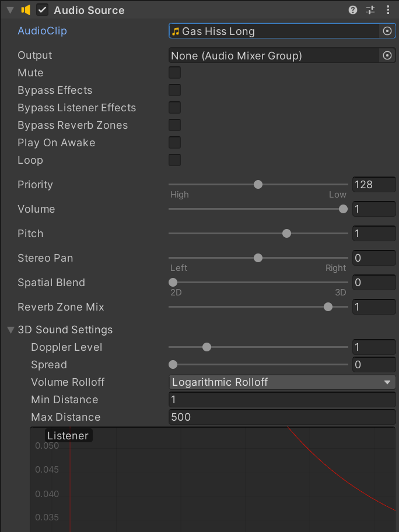Click the Priority value field
The height and width of the screenshot is (532, 399).
374,185
